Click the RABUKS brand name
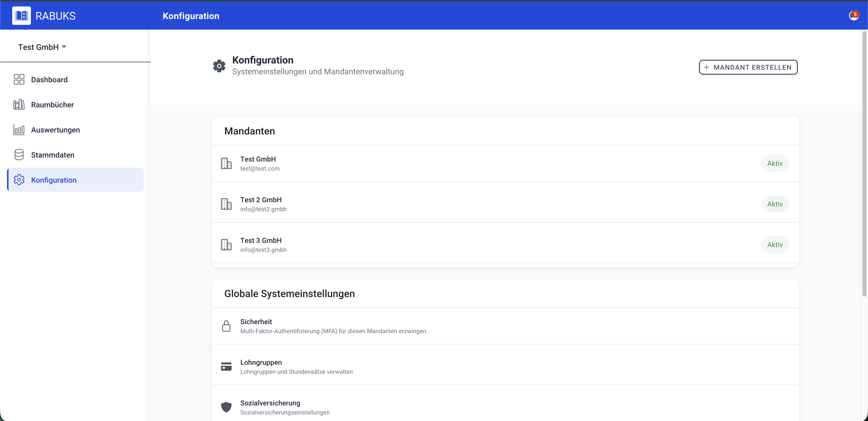 click(x=56, y=16)
